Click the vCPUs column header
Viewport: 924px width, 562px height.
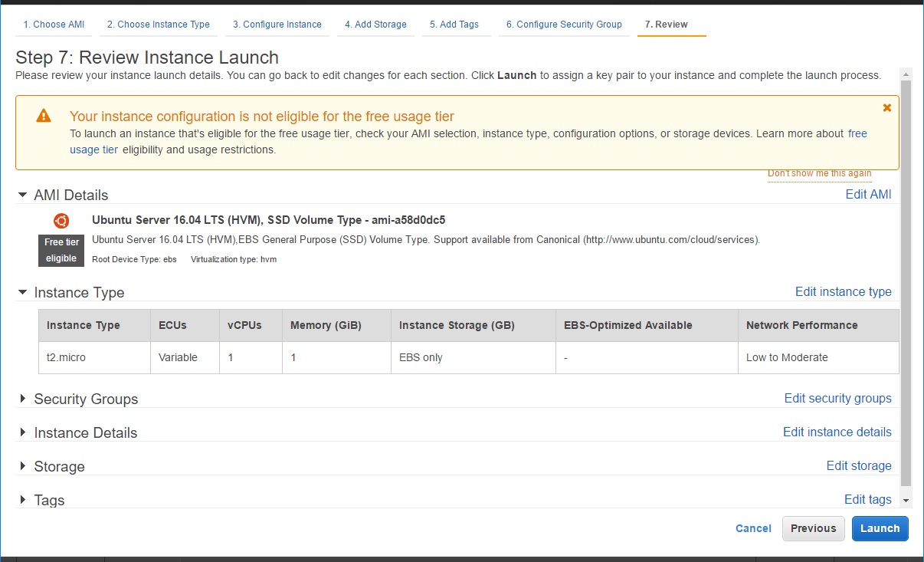(x=251, y=326)
